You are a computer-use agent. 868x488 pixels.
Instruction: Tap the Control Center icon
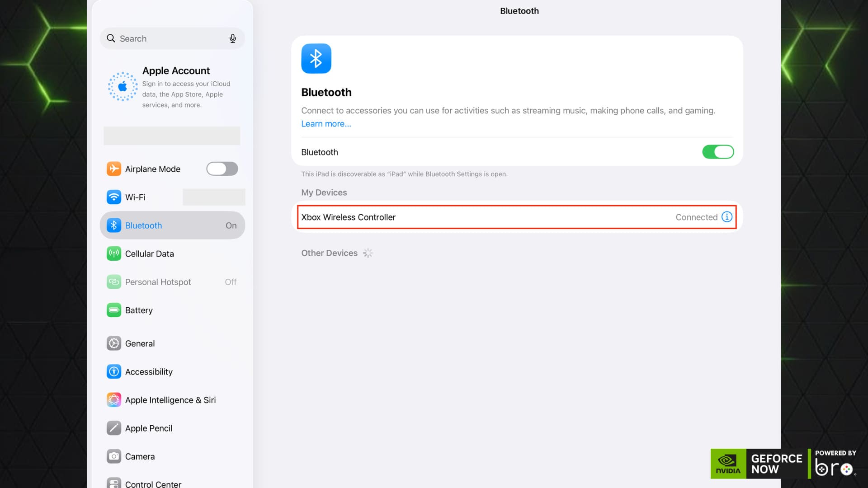[114, 483]
